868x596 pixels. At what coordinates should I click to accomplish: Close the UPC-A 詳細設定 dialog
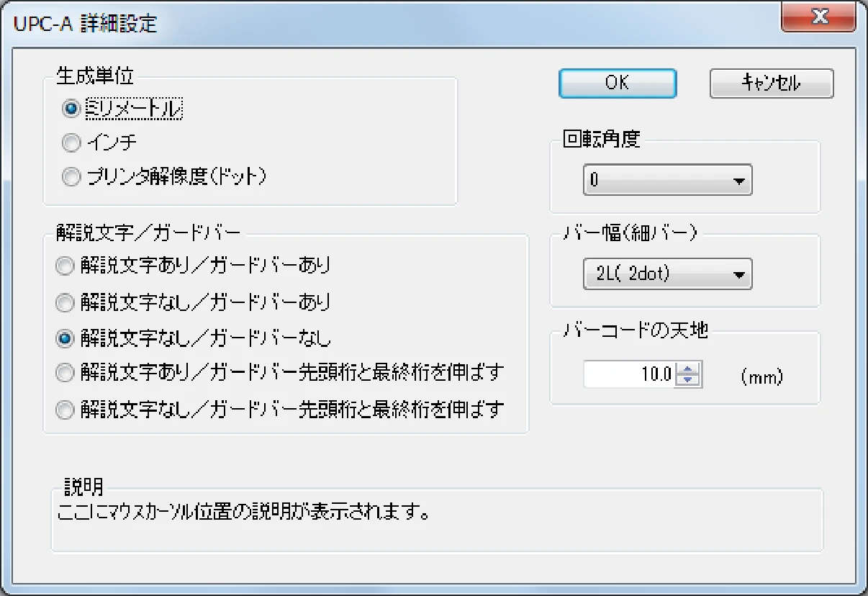(x=818, y=17)
